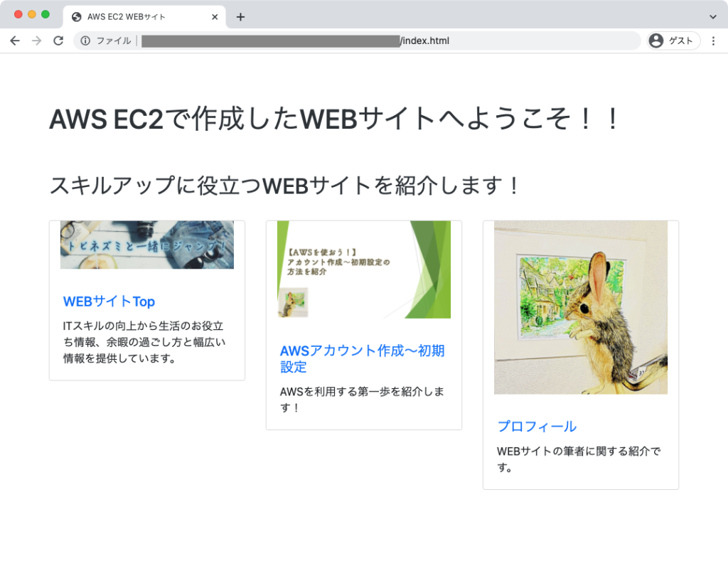
Task: Click the green AWSを使おう card image
Action: pos(364,269)
